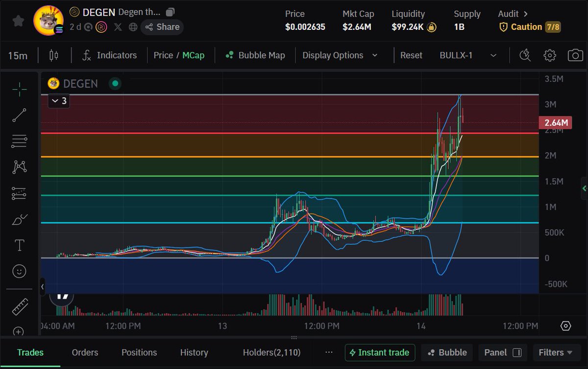Collapse the left drawing toolbar arrow
588x369 pixels.
[x=43, y=287]
